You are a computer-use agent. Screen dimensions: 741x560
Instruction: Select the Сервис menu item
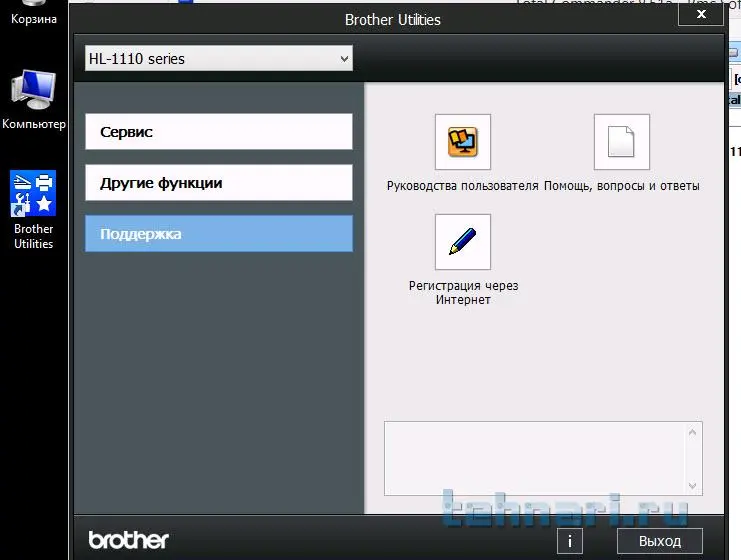point(219,132)
